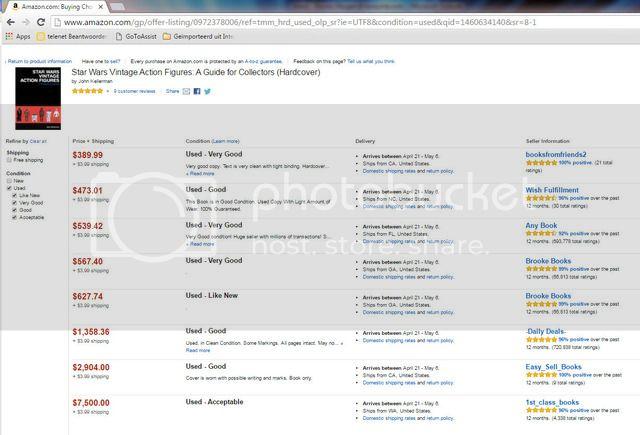Close the Amazon.com browser tab

point(100,7)
